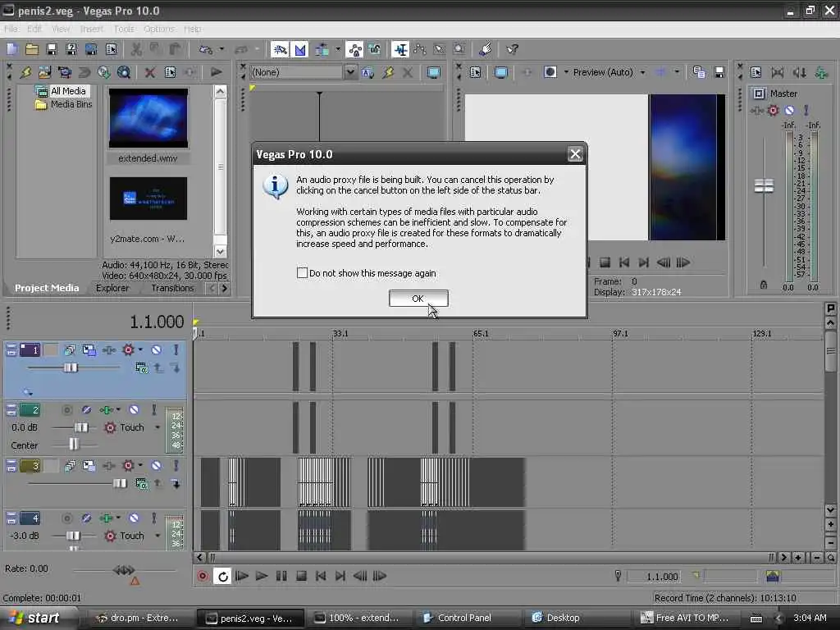Click the red Remove Selected Media icon
This screenshot has height=630, width=840.
[x=150, y=72]
